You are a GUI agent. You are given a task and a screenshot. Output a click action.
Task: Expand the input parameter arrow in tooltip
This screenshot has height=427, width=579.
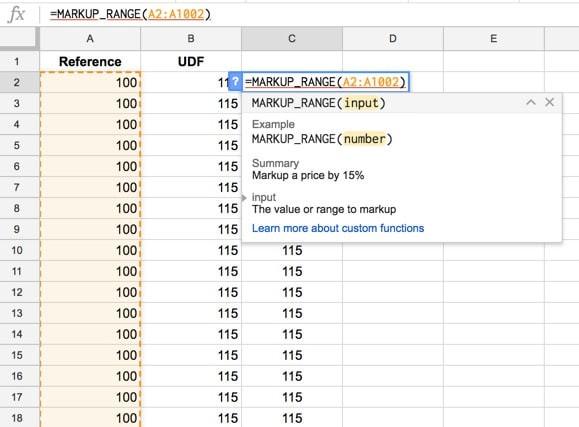244,198
